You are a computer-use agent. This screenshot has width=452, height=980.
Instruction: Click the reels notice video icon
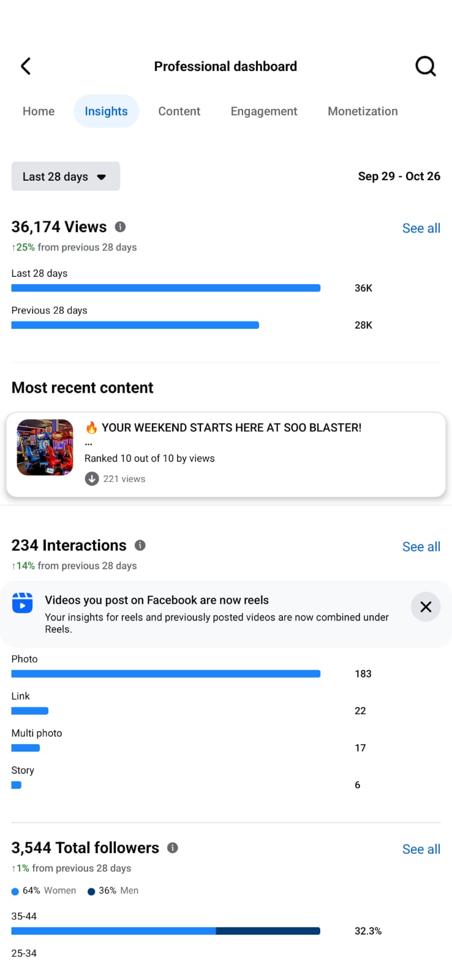[x=23, y=603]
